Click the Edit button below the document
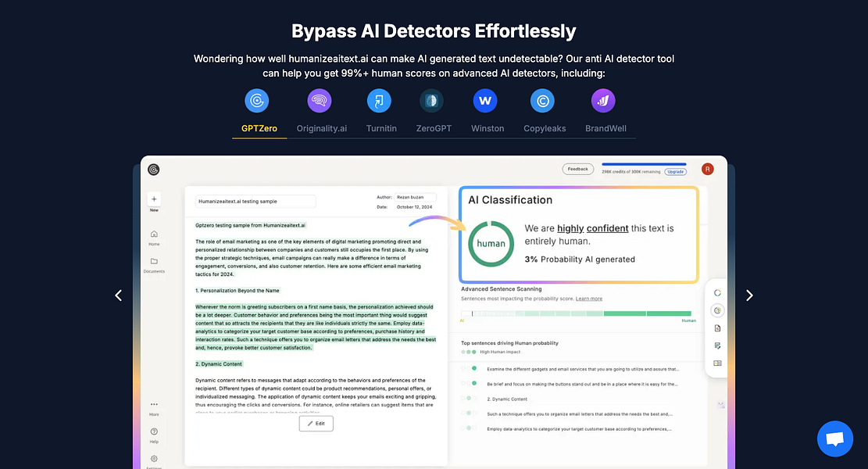 [x=316, y=423]
